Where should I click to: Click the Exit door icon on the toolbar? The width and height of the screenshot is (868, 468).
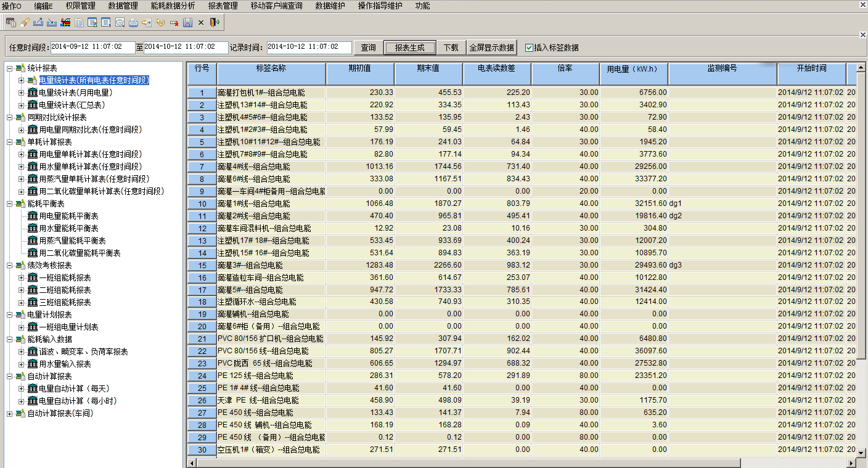[x=214, y=22]
